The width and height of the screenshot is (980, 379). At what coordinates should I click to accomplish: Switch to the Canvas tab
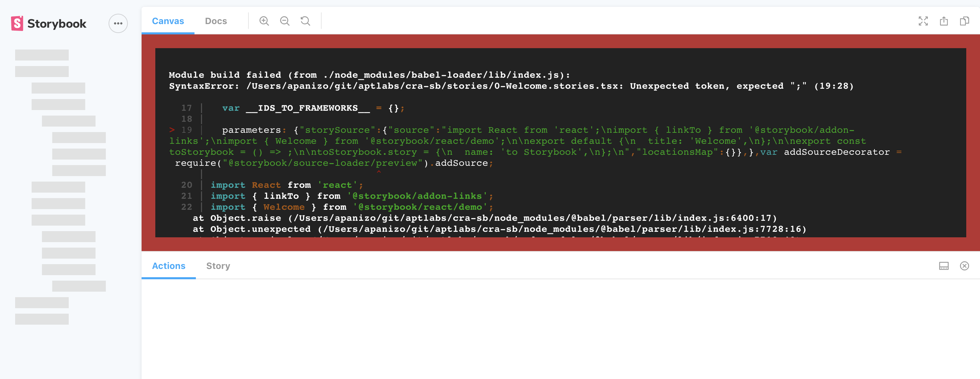pyautogui.click(x=168, y=21)
